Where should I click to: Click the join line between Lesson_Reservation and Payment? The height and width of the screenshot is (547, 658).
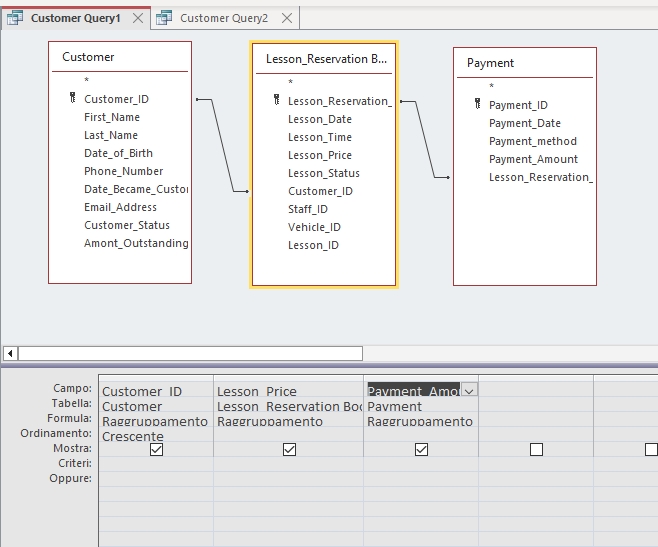click(x=425, y=139)
